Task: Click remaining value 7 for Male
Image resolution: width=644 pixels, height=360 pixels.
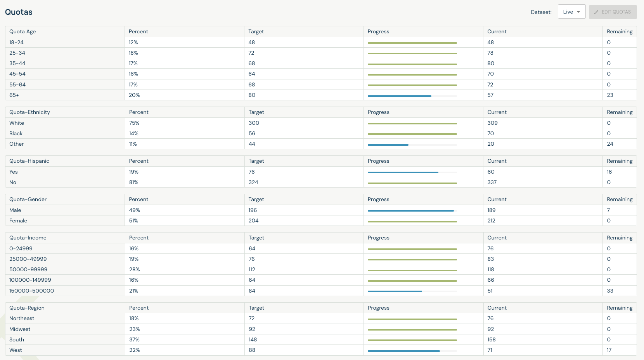Action: click(x=608, y=210)
